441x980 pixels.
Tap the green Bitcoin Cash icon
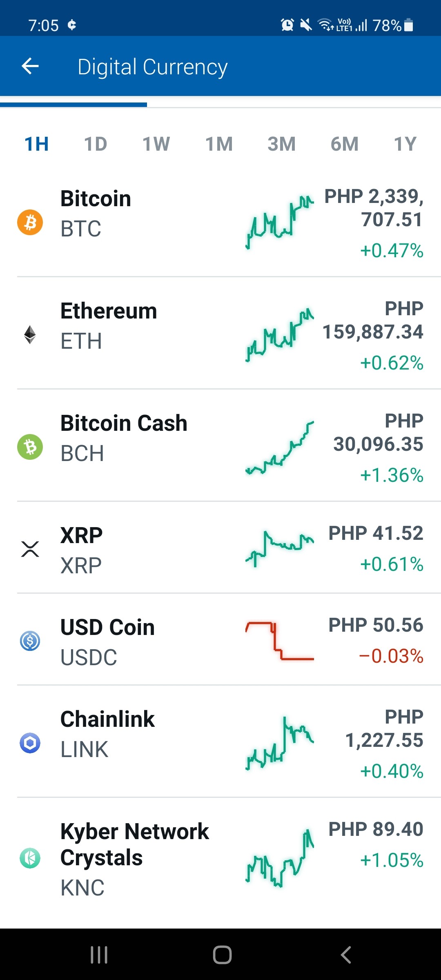click(x=30, y=447)
